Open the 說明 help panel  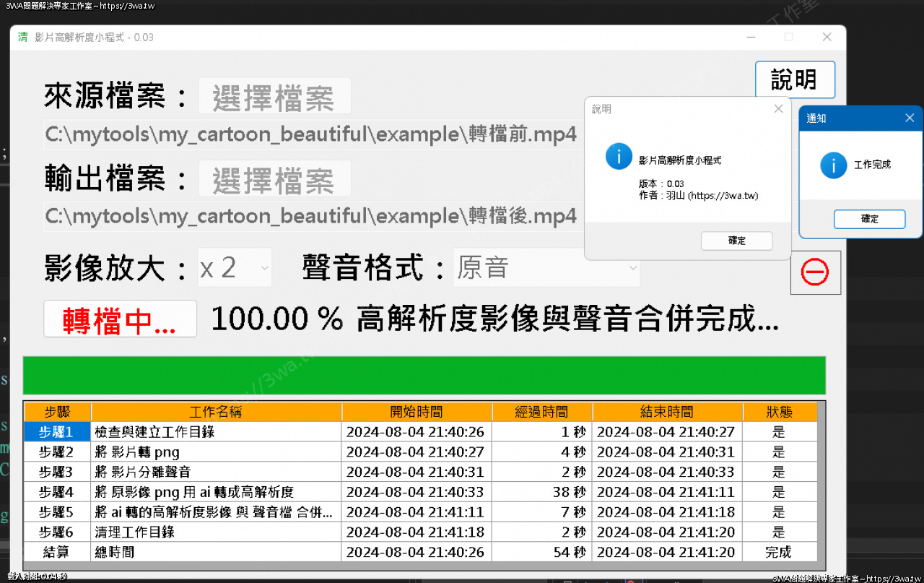pyautogui.click(x=795, y=79)
